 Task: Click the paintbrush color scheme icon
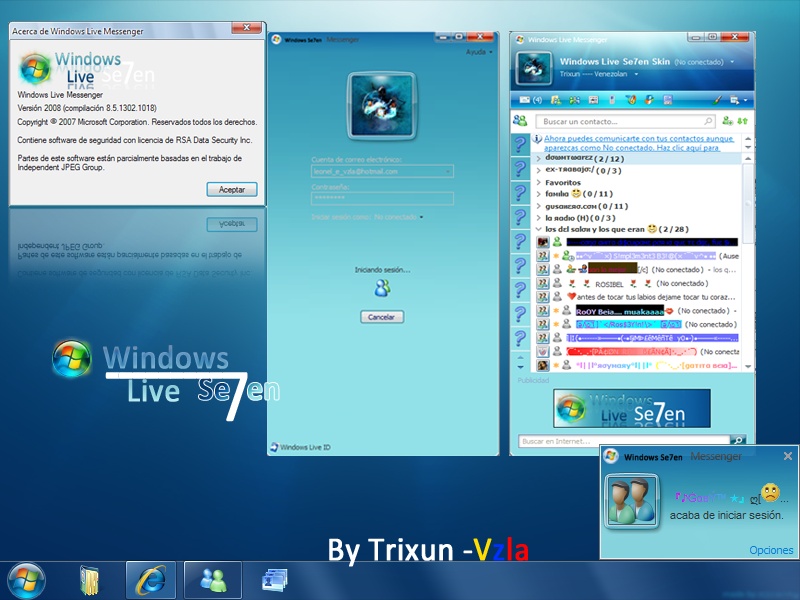tap(718, 100)
